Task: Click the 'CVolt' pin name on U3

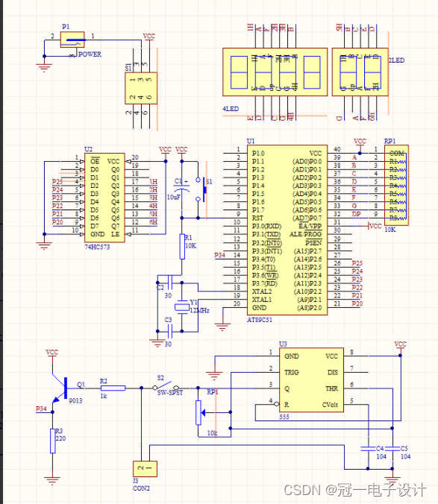Action: point(331,405)
